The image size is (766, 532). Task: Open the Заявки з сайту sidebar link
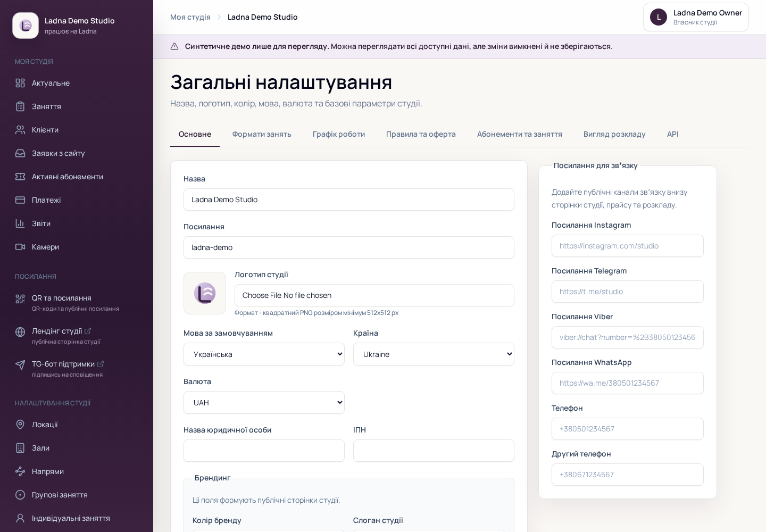(x=77, y=153)
